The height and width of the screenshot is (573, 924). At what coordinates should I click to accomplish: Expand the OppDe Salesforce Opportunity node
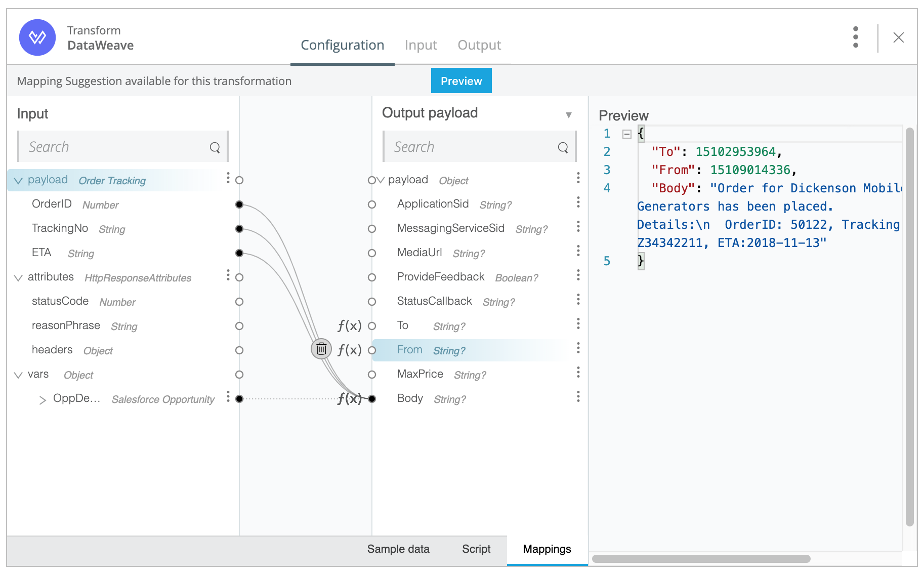43,399
